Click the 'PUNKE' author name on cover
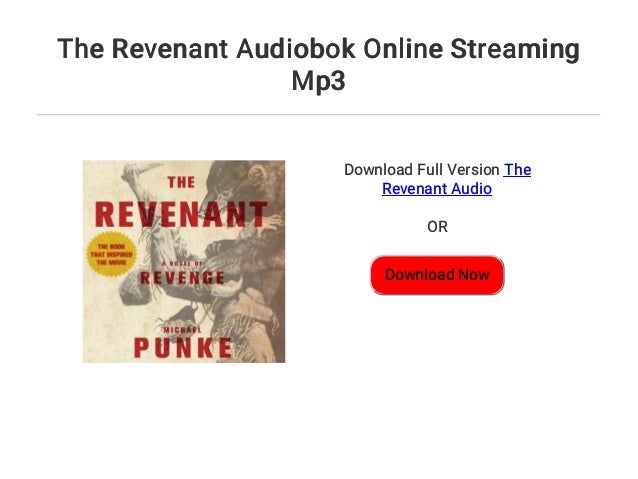638x479 pixels. [184, 348]
